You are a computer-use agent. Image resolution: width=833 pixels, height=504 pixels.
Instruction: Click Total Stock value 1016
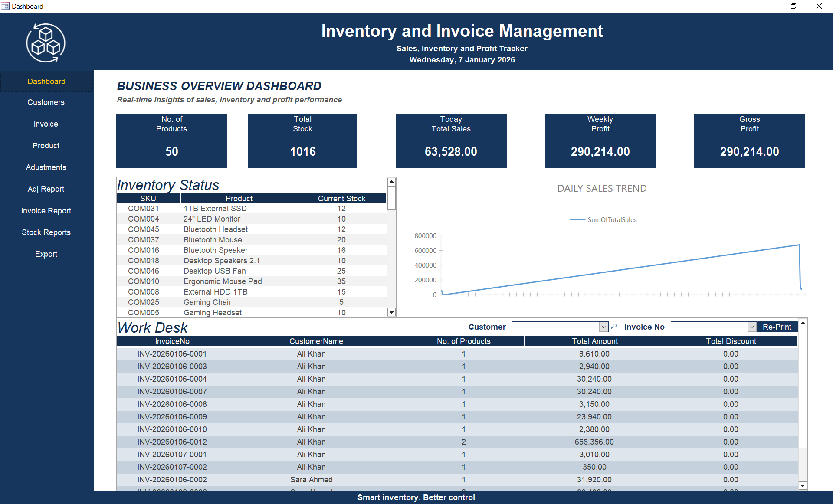click(303, 151)
